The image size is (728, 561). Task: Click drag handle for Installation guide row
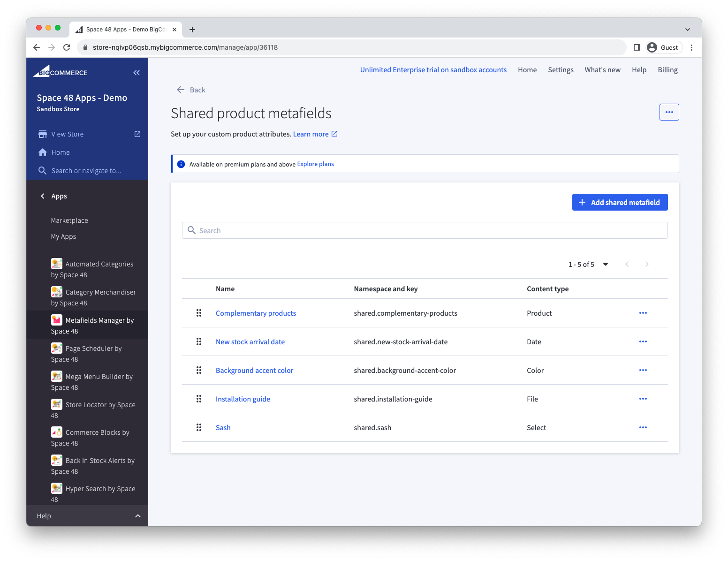199,399
